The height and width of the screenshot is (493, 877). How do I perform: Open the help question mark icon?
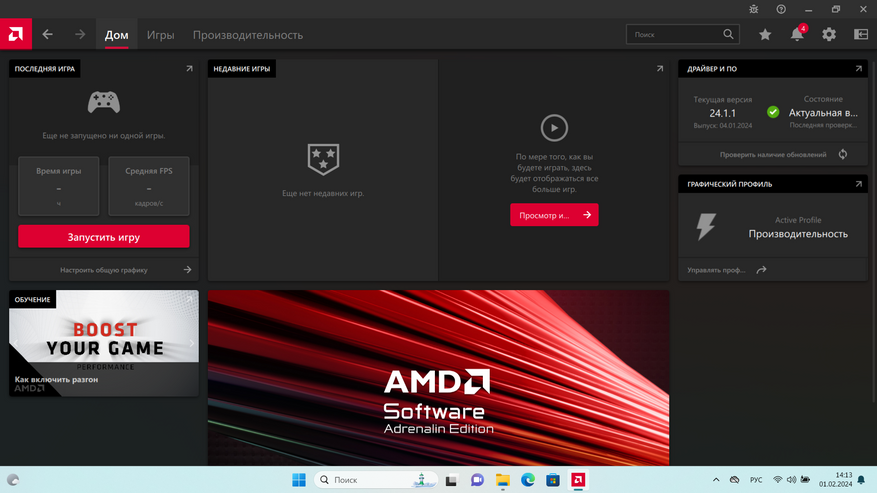pos(781,9)
